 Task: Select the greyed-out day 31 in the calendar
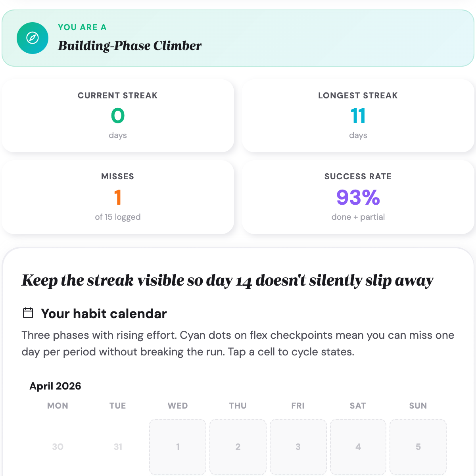pos(118,447)
